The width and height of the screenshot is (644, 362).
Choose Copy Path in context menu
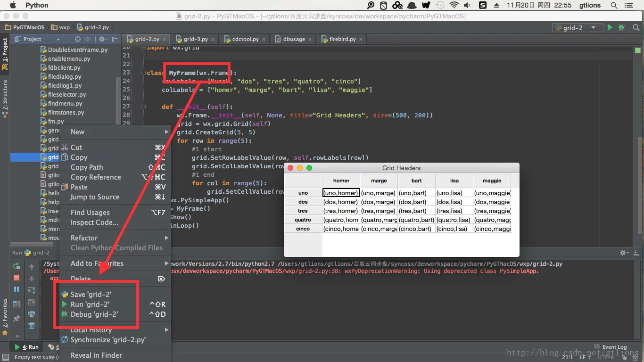[114, 167]
